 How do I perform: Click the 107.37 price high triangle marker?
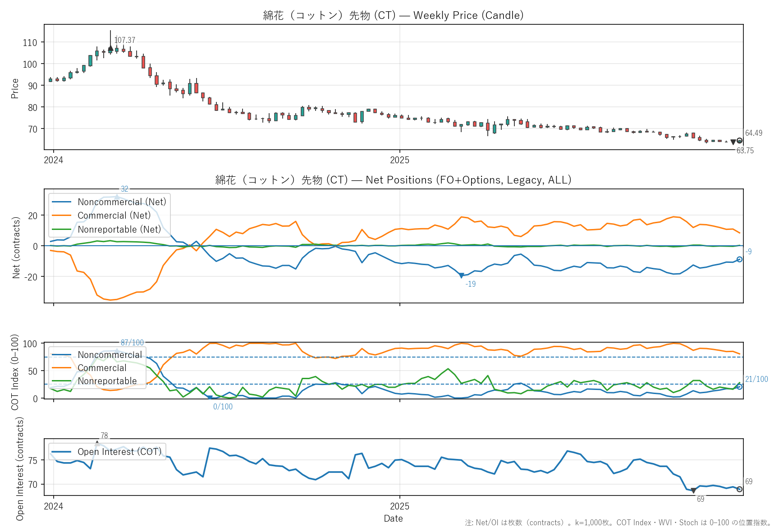coord(110,48)
